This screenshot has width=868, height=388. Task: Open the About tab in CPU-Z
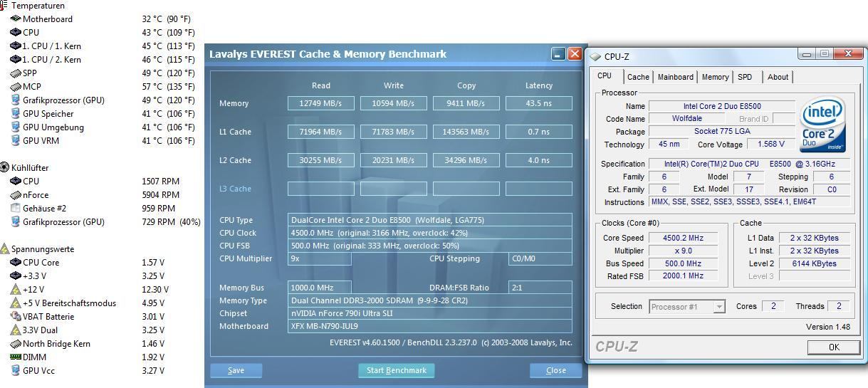click(x=778, y=77)
